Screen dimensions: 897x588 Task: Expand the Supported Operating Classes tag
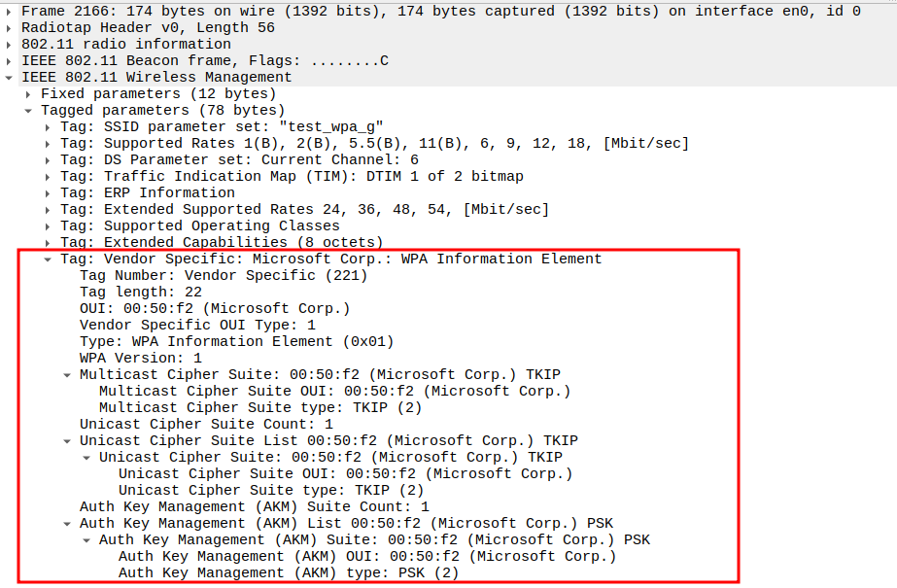tap(49, 225)
